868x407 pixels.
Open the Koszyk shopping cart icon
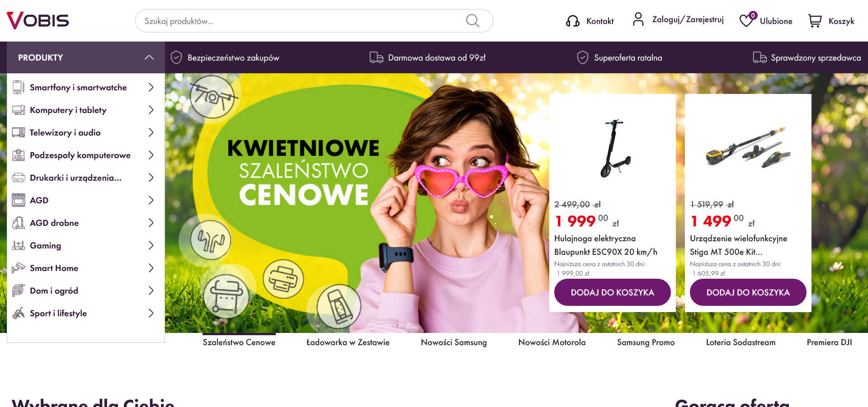(x=815, y=21)
